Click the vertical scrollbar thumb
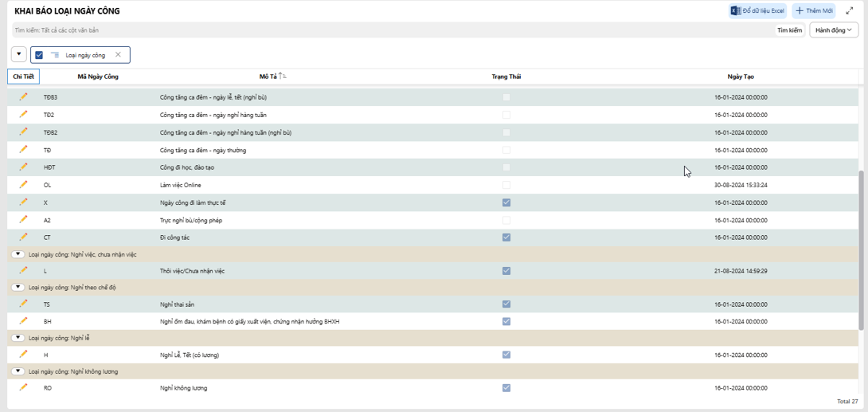This screenshot has height=412, width=868. [x=861, y=250]
